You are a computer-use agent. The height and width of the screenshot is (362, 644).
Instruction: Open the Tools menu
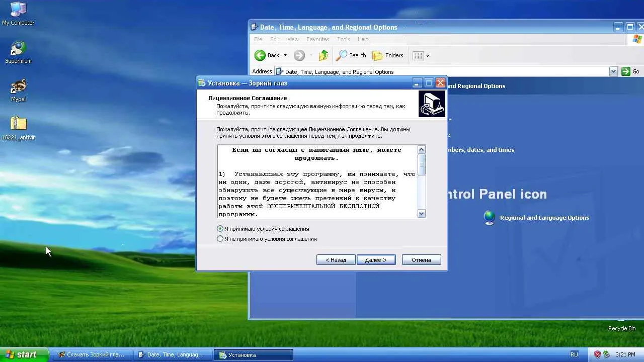344,39
